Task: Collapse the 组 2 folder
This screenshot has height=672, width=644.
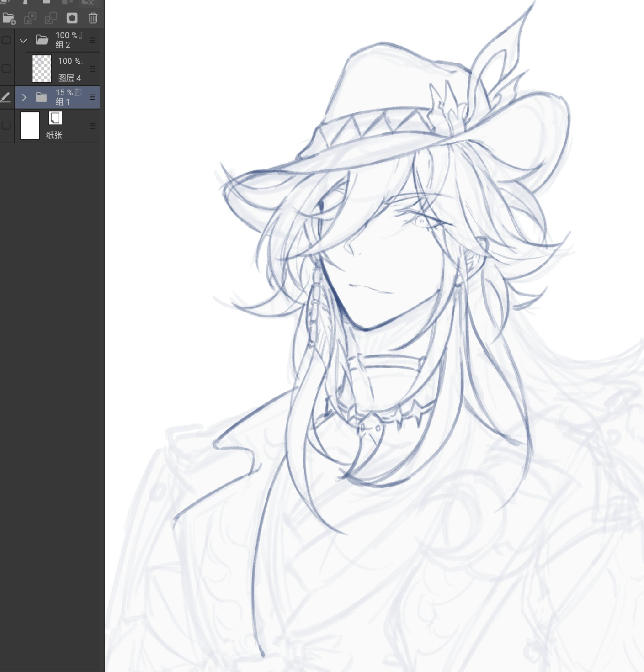Action: pos(23,41)
